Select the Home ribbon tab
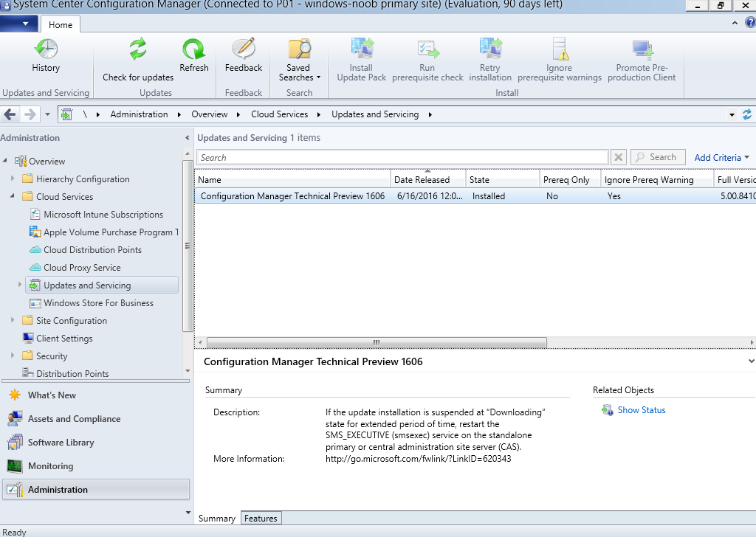Viewport: 756px width, 537px height. (61, 24)
